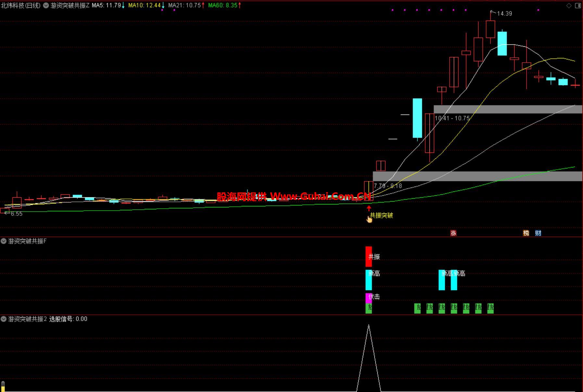Click the 游资突破共振Z indicator name
This screenshot has height=392, width=583.
pyautogui.click(x=70, y=5)
